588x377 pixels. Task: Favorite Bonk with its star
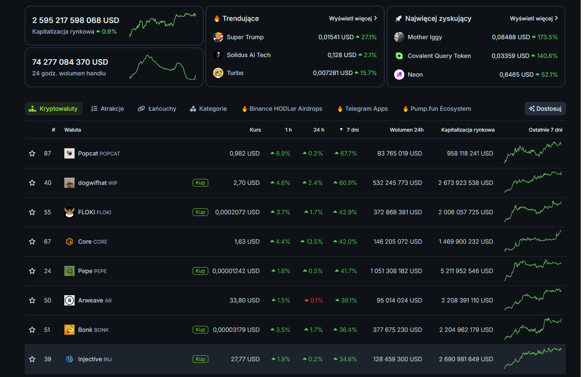pos(32,330)
